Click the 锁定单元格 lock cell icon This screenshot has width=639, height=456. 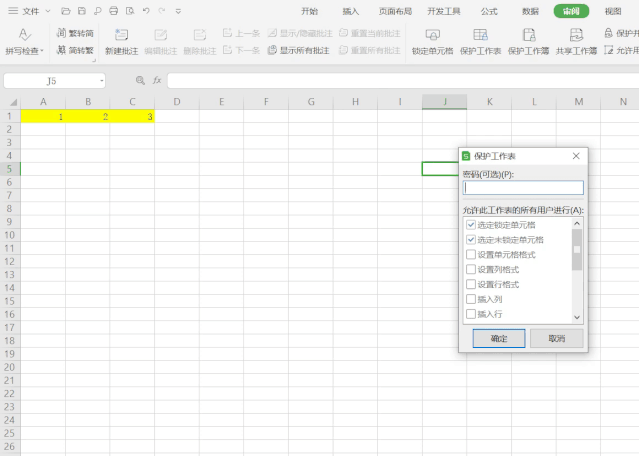pos(432,34)
